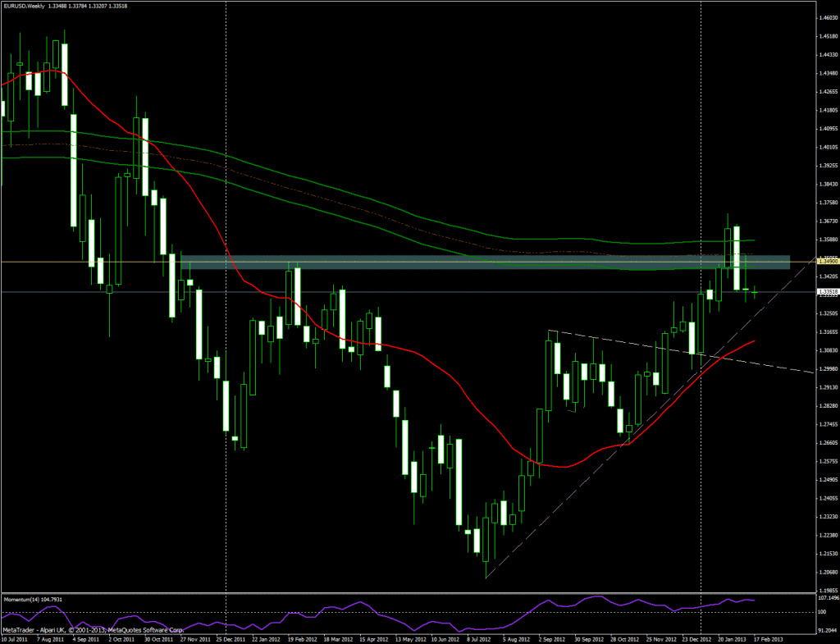Click the current price label 1.33518
840x644 pixels.
(x=828, y=291)
